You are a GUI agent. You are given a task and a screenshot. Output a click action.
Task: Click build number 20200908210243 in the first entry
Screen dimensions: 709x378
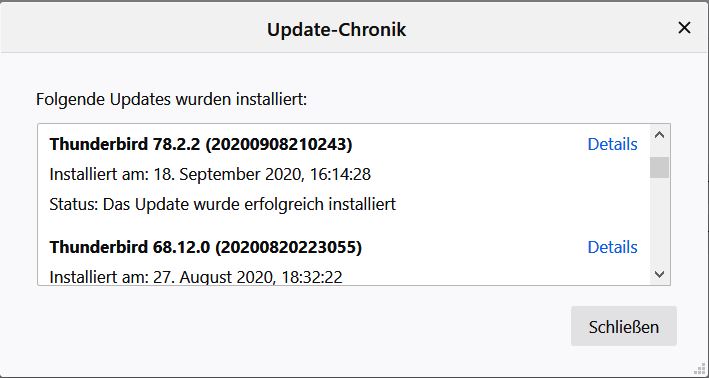click(279, 144)
